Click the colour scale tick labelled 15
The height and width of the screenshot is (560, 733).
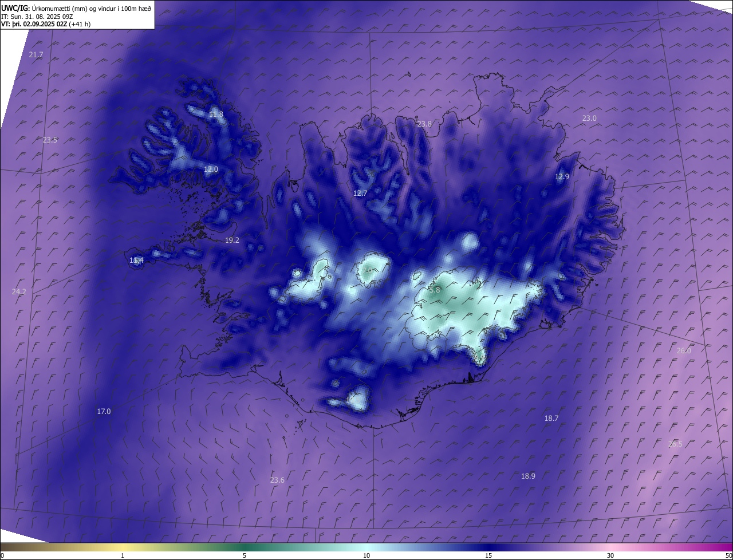point(488,555)
